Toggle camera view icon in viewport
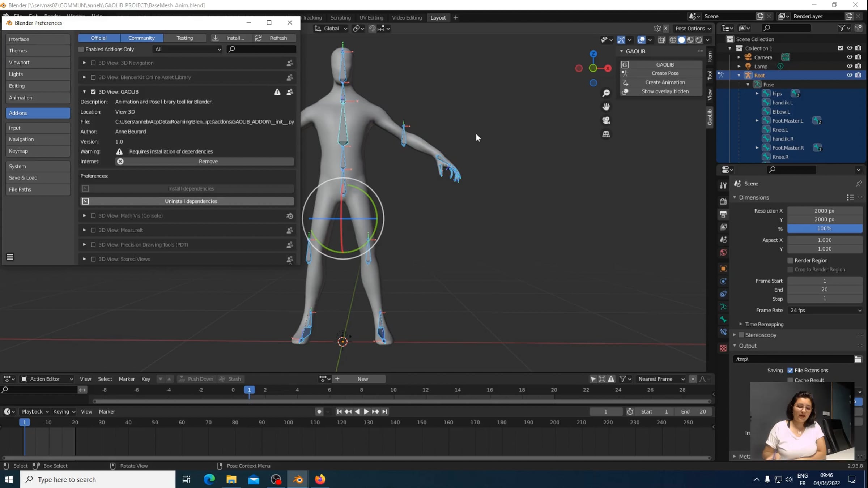The height and width of the screenshot is (488, 868). click(606, 120)
